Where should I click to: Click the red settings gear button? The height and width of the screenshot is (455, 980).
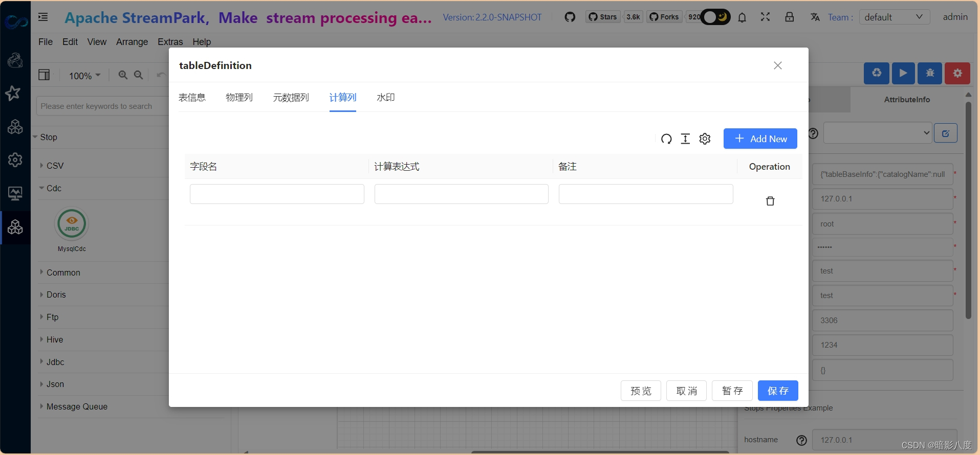[957, 73]
